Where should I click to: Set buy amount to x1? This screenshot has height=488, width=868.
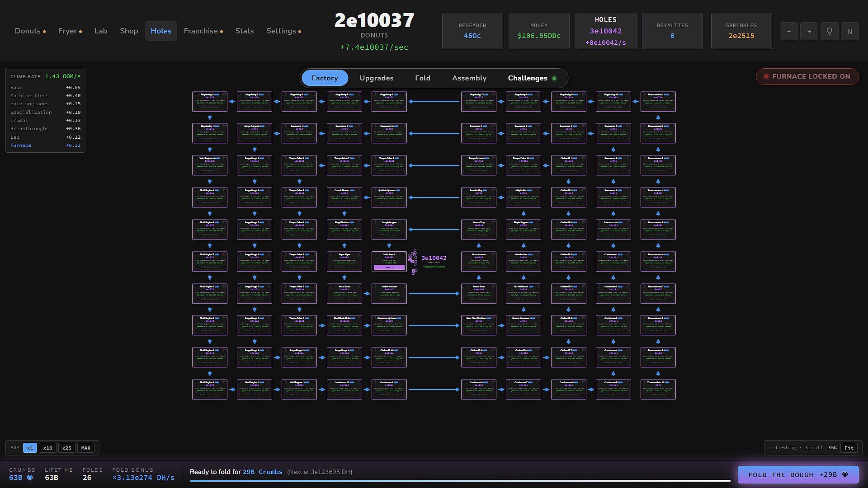(x=30, y=448)
